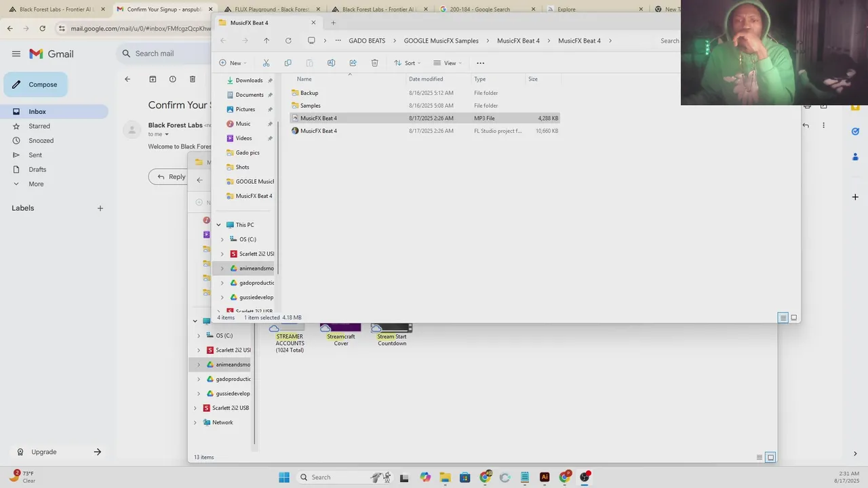Open OBS Studio from the taskbar

tap(585, 477)
